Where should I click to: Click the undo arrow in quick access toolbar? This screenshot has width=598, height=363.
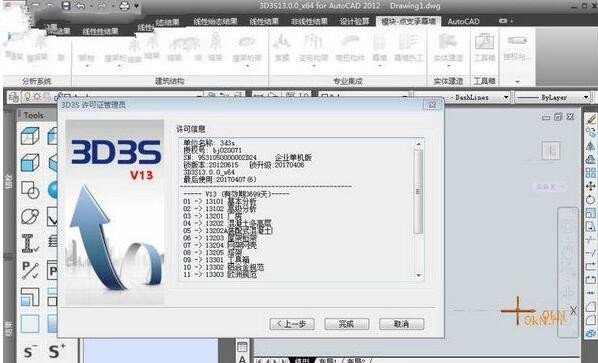80,6
